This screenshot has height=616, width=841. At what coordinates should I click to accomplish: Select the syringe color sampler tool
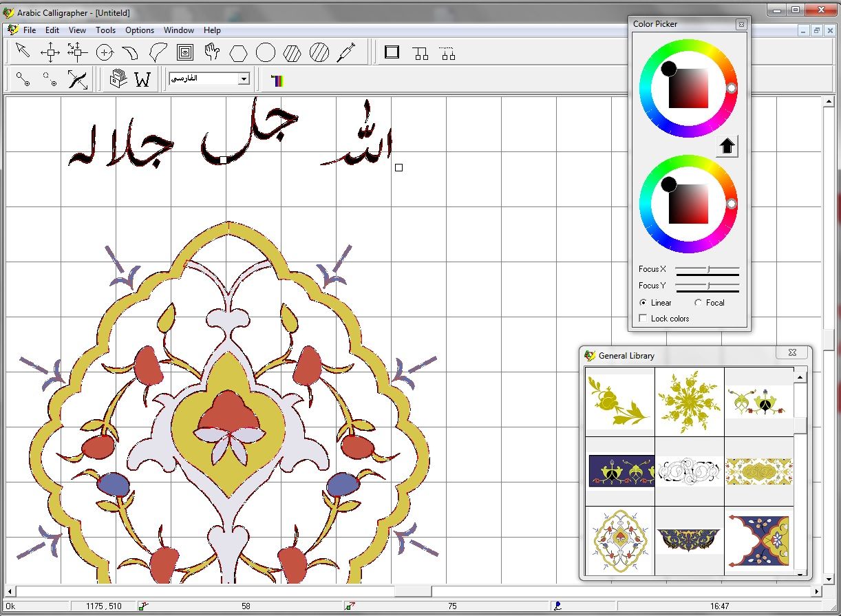click(345, 52)
